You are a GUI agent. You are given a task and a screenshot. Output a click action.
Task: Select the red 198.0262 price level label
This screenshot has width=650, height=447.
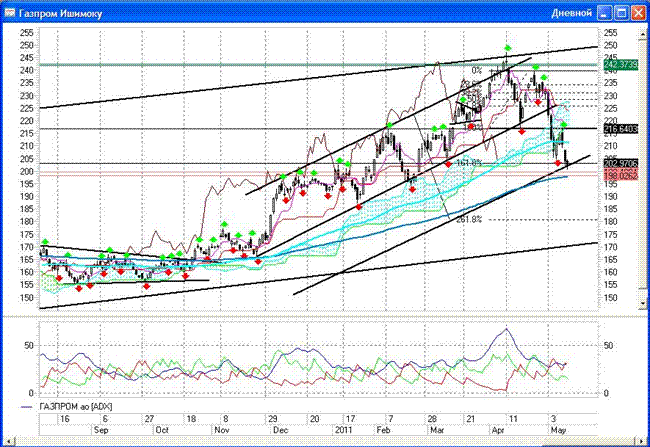(621, 175)
